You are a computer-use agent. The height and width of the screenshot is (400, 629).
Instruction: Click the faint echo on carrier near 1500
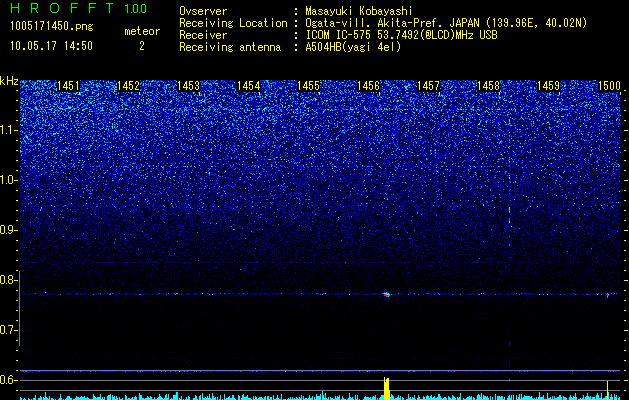608,295
